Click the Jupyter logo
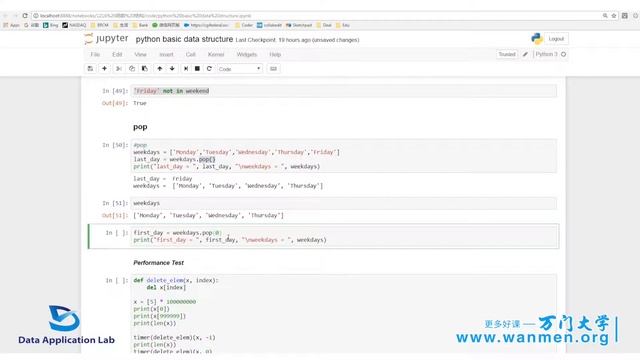 107,39
